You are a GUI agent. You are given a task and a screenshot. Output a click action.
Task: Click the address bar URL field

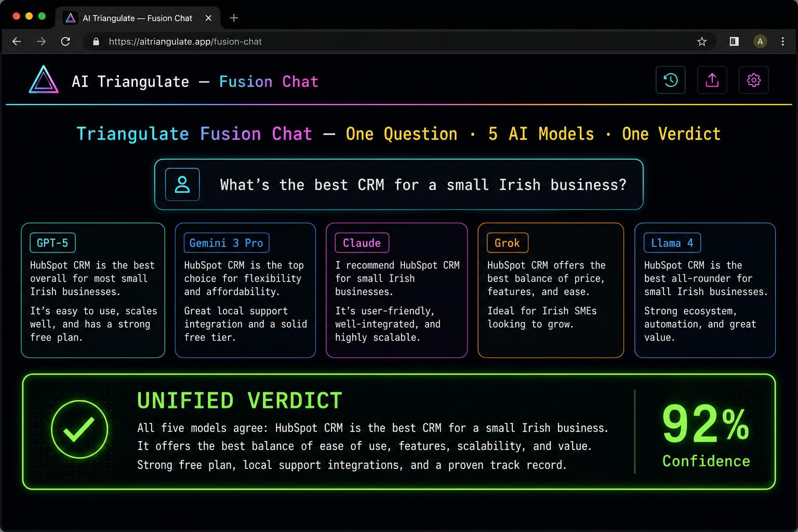coord(400,42)
